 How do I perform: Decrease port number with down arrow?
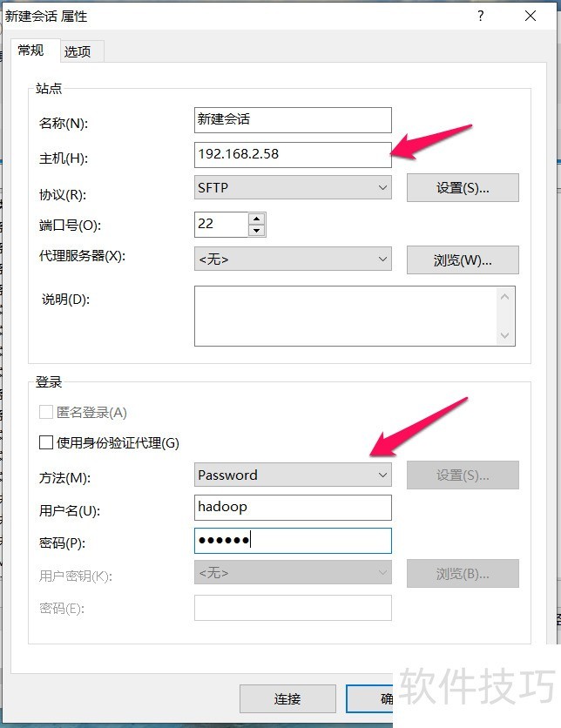256,231
